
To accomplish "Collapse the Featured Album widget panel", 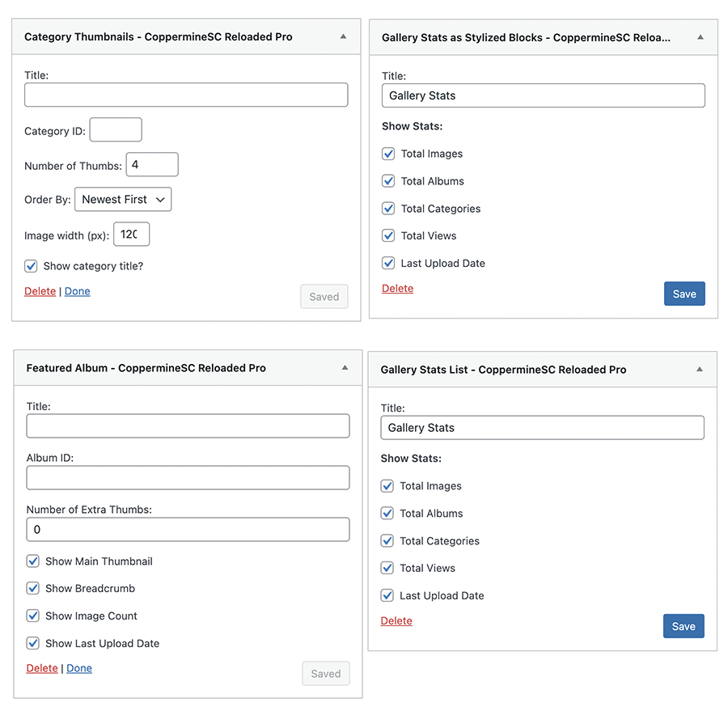I will point(345,368).
